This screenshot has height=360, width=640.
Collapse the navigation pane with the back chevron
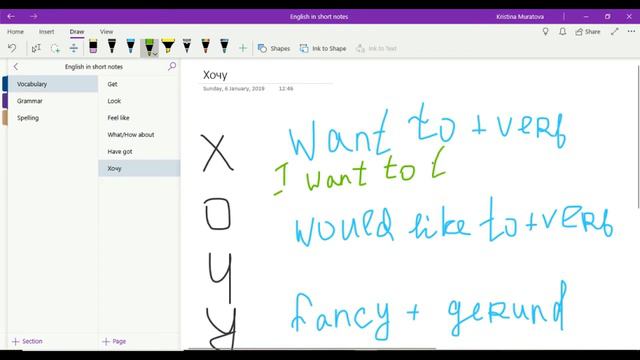point(16,67)
